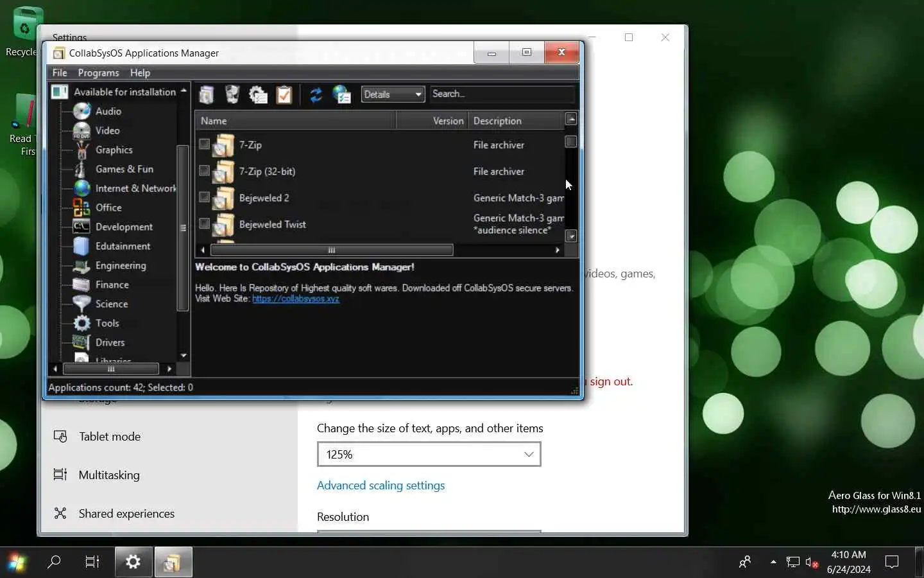This screenshot has width=924, height=578.
Task: Select the Engineering category icon
Action: (81, 265)
